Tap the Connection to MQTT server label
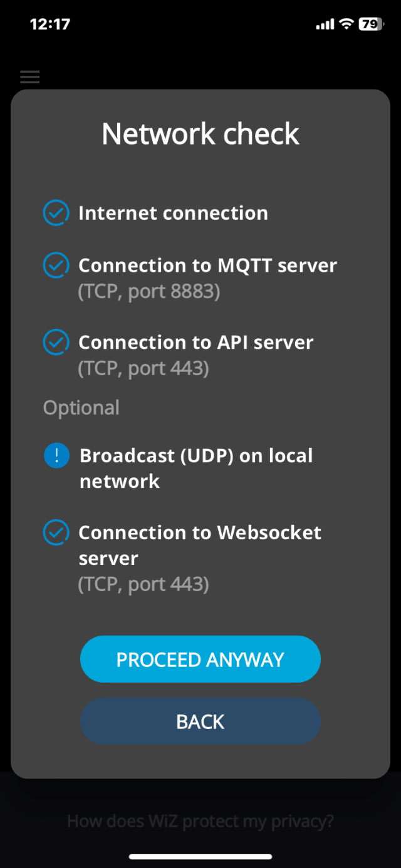The height and width of the screenshot is (868, 401). pos(207,266)
